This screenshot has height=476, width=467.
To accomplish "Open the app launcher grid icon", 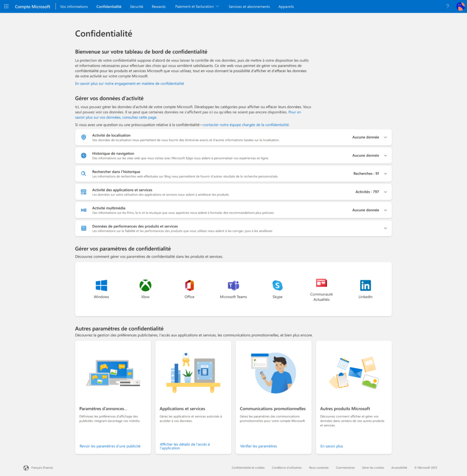I will click(6, 7).
